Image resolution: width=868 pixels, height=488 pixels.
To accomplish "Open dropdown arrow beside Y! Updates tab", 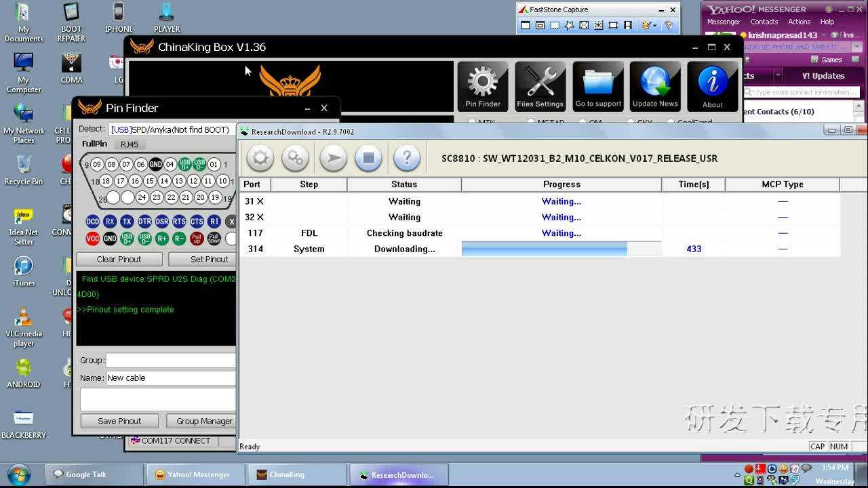I will 778,76.
